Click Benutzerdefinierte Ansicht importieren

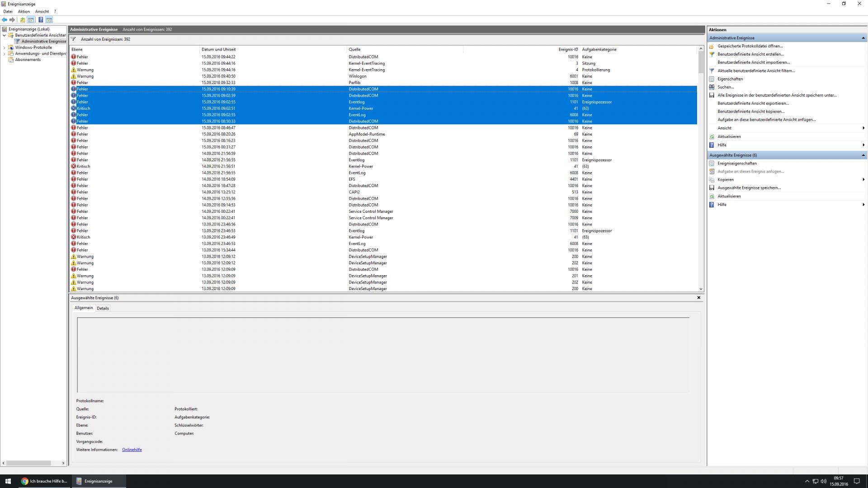click(x=754, y=62)
